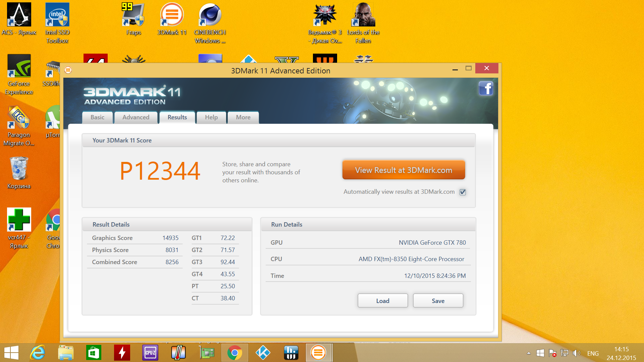Show hidden system tray icons
Viewport: 644px width, 362px height.
pyautogui.click(x=529, y=353)
